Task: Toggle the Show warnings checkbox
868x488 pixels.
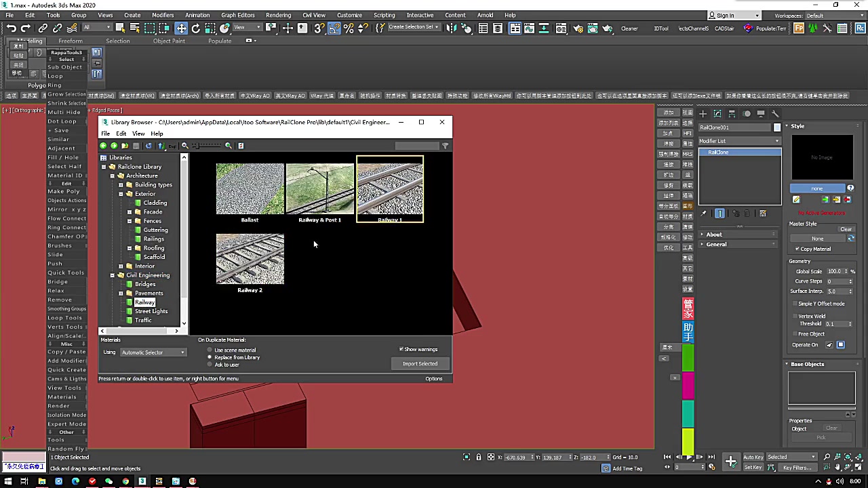Action: 401,349
